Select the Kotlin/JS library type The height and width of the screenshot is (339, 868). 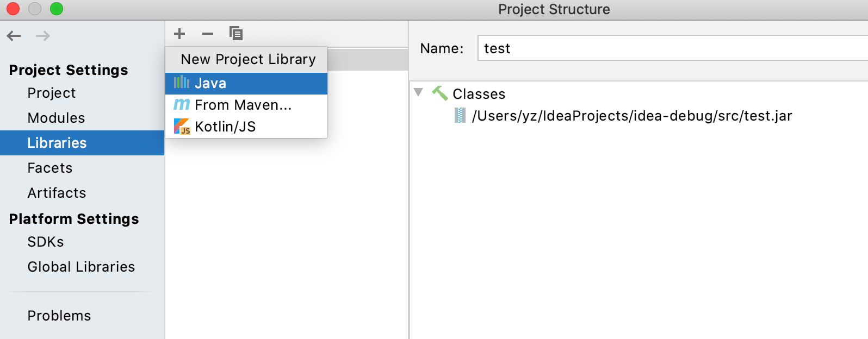tap(225, 127)
